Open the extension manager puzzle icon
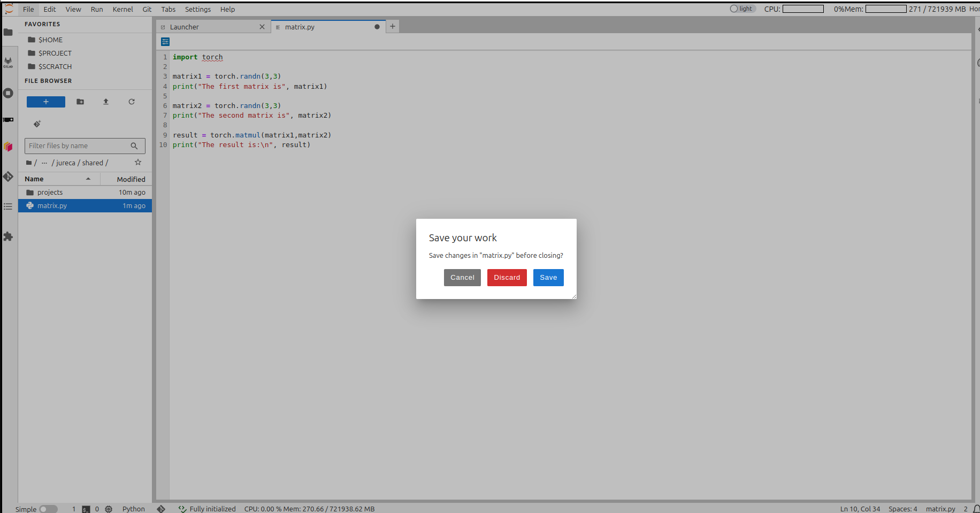The height and width of the screenshot is (513, 980). coord(8,236)
